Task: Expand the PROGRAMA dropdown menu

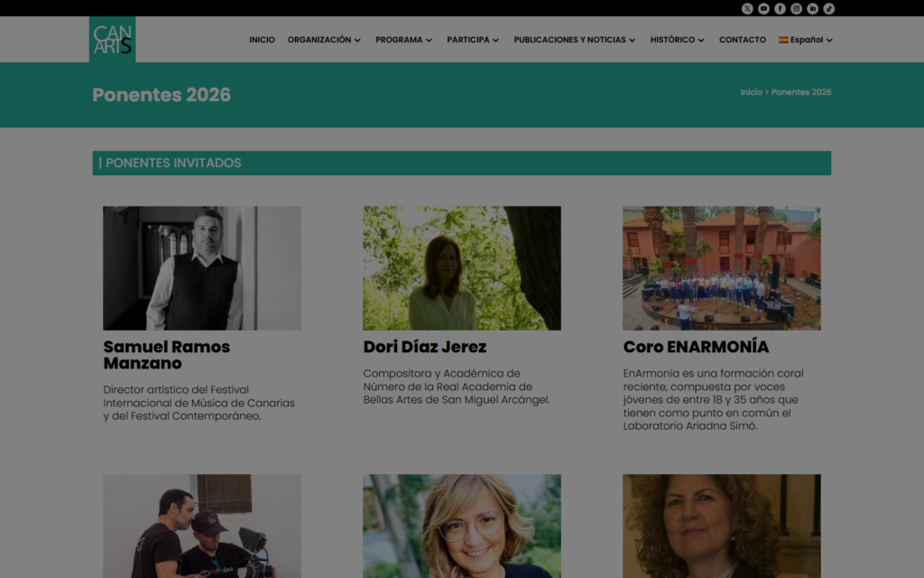Action: point(404,40)
